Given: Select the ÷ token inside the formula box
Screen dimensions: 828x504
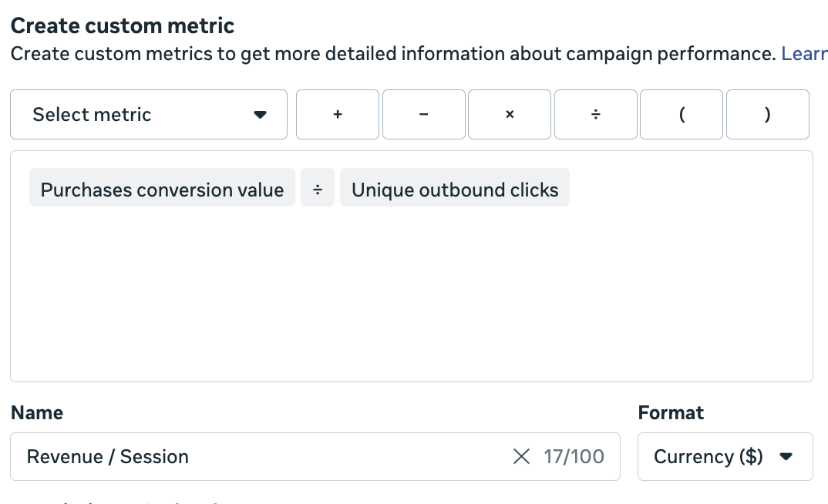Looking at the screenshot, I should [x=318, y=190].
